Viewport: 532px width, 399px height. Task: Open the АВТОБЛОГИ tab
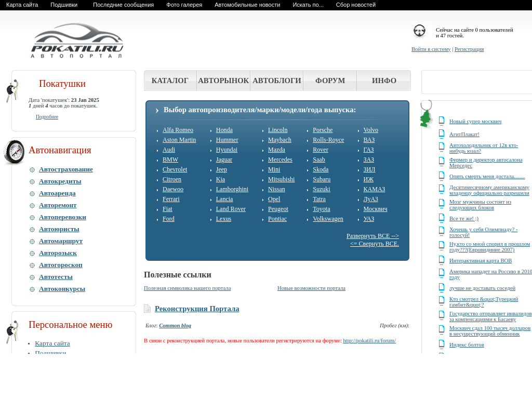pyautogui.click(x=277, y=81)
